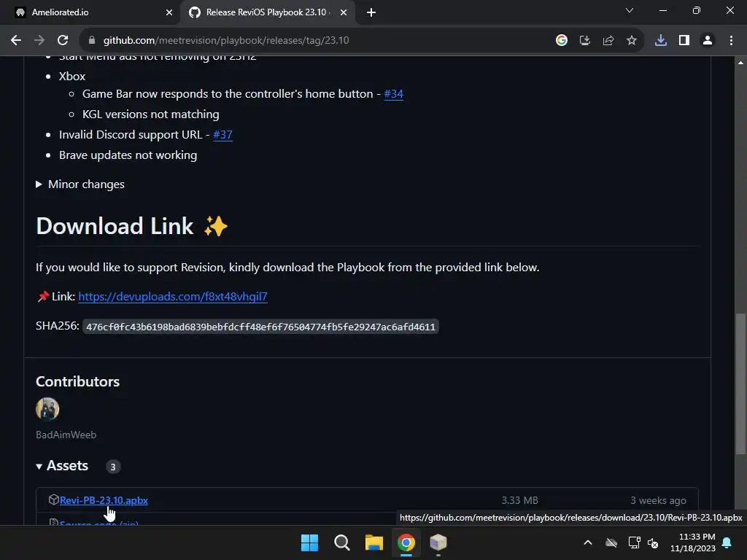Screen dimensions: 747x560
Task: Click the OneDrive cloud tray icon
Action: pyautogui.click(x=611, y=542)
